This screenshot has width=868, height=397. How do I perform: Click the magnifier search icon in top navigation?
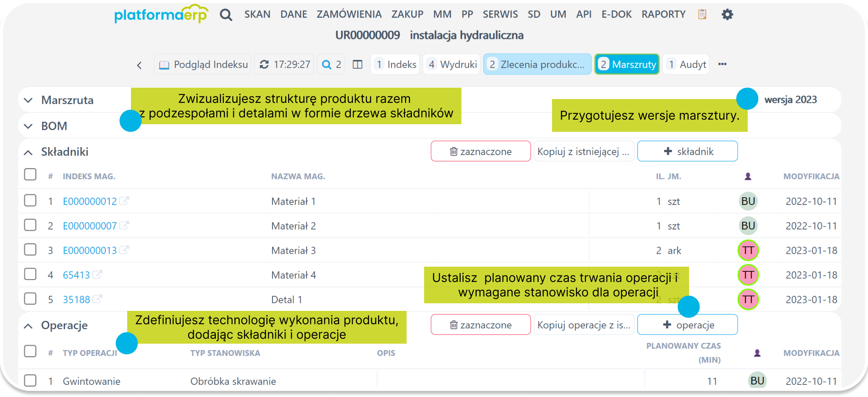pyautogui.click(x=226, y=15)
